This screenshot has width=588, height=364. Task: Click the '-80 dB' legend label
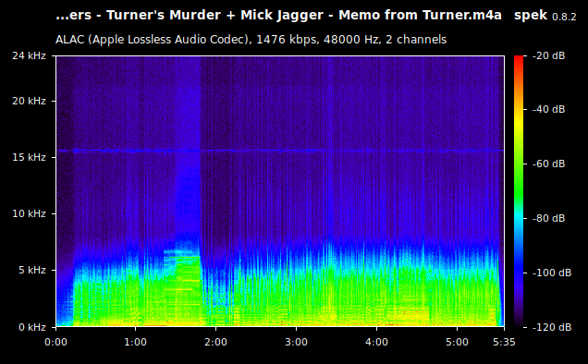tap(548, 218)
